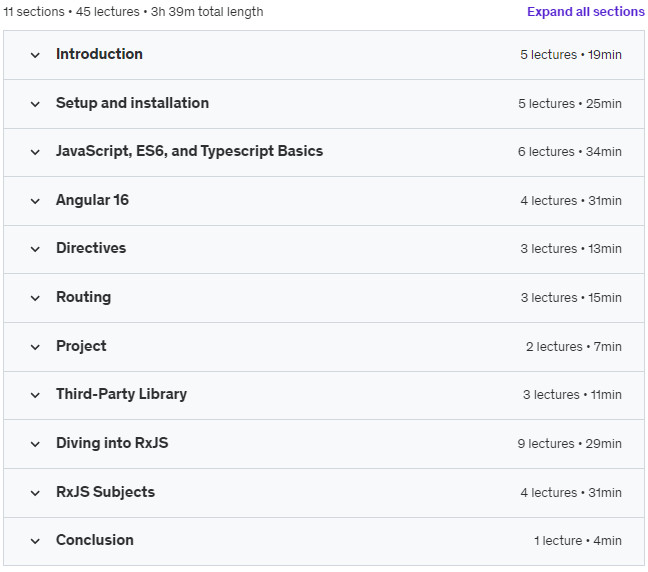The height and width of the screenshot is (572, 648).
Task: Expand JavaScript, ES6, and Typescript Basics chevron
Action: pos(35,152)
